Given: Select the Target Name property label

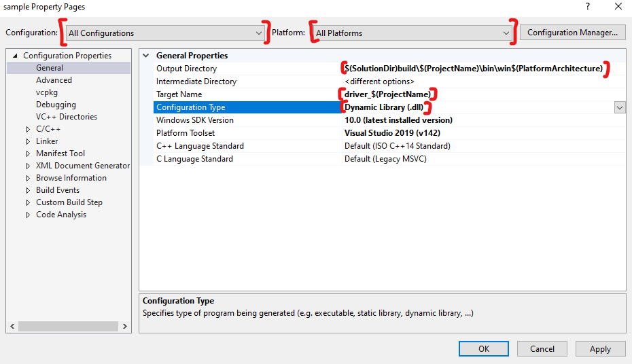Looking at the screenshot, I should [179, 94].
